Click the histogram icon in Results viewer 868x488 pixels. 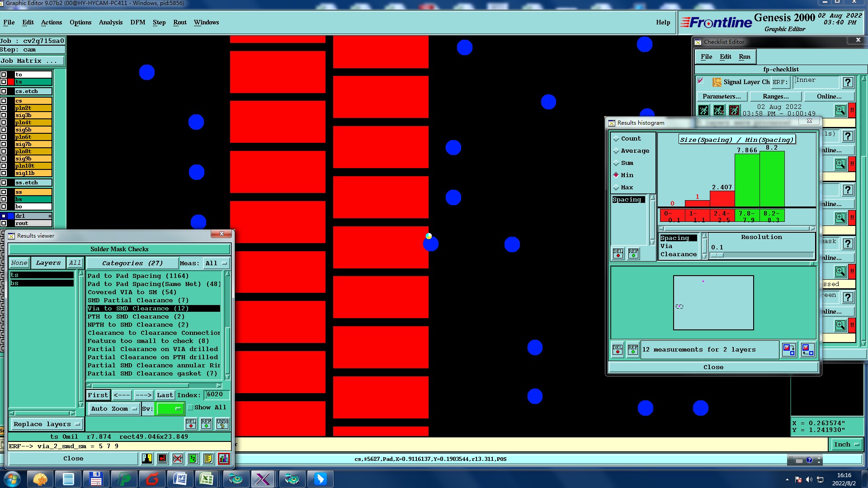223,459
